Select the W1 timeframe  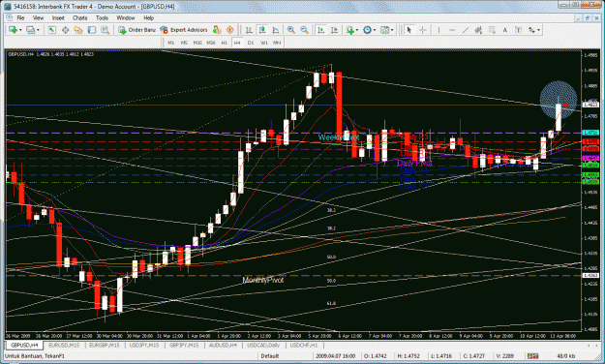[x=264, y=43]
